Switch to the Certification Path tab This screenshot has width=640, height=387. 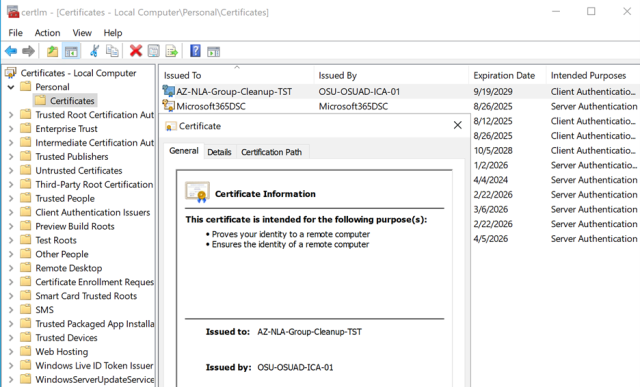click(271, 152)
